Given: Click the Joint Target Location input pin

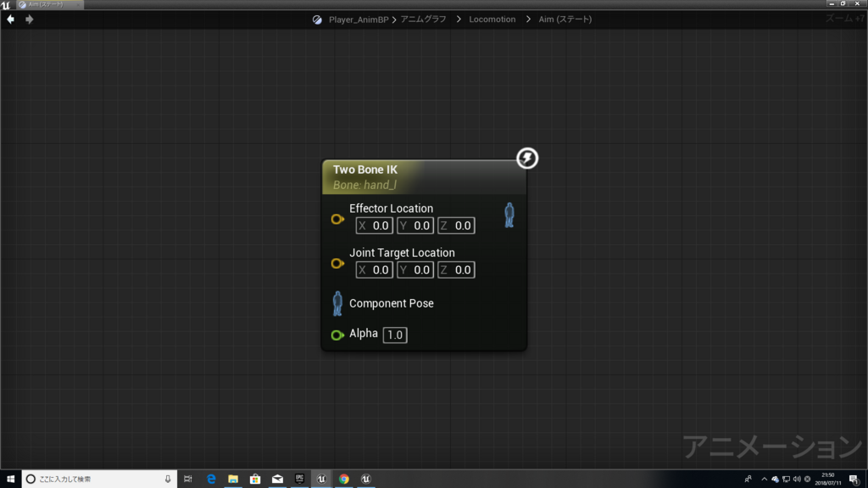Looking at the screenshot, I should (x=337, y=263).
